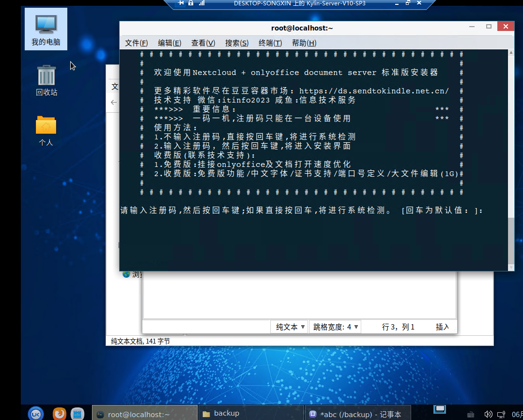Screen dimensions: 523x420
Task: Click the 纯文本文档, 141 字节 status text
Action: [140, 341]
